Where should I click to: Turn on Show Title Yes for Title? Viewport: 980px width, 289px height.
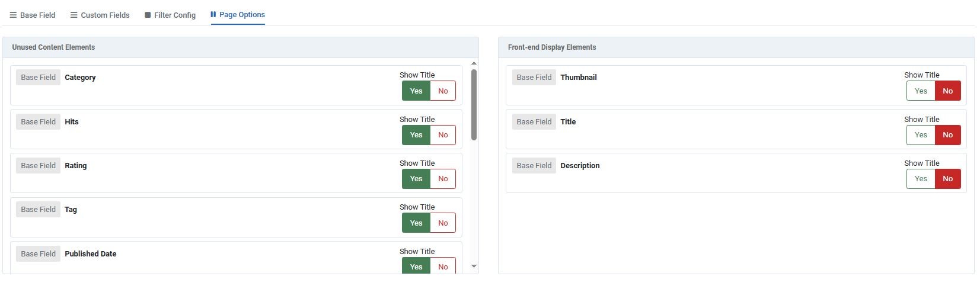(x=920, y=135)
